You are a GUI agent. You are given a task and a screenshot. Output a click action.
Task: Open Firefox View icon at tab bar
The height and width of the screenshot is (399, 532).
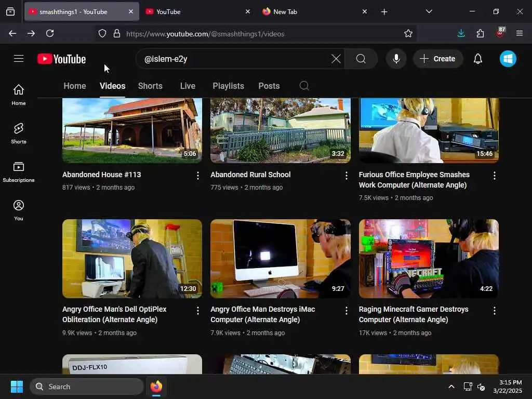coord(10,11)
